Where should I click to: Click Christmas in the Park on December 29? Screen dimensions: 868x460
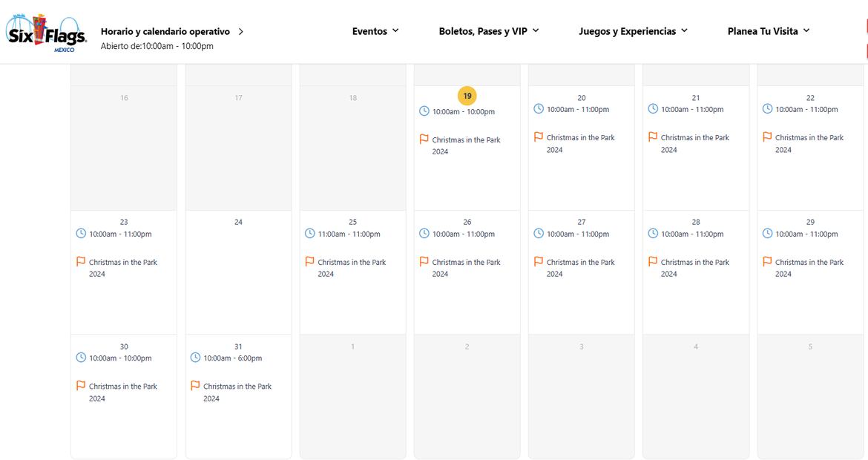coord(809,268)
